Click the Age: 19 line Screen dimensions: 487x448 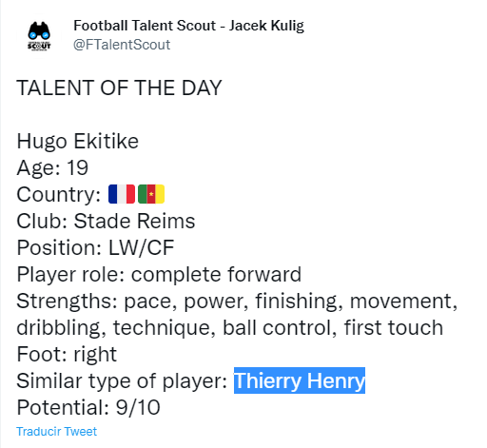point(52,167)
